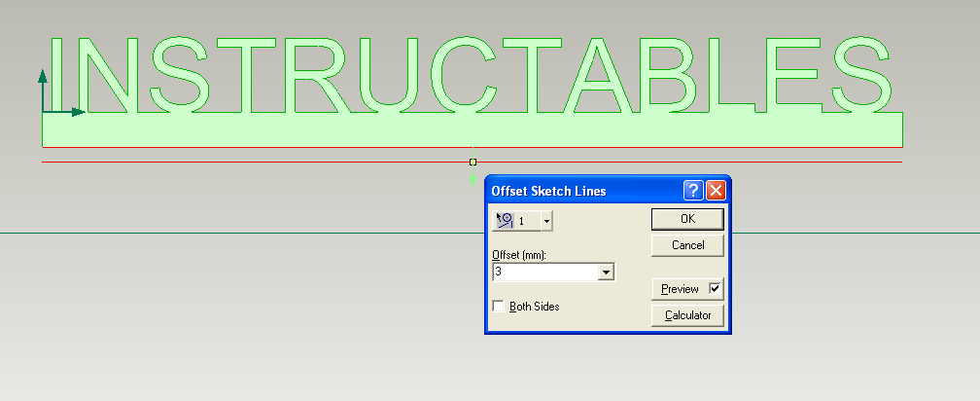
Task: Cancel the Offset Sketch Lines dialog
Action: pyautogui.click(x=686, y=245)
